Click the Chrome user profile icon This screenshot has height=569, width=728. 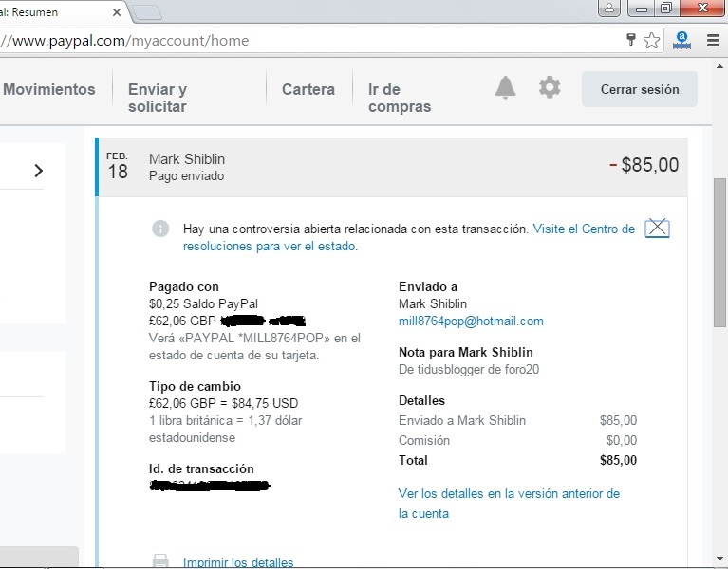[x=607, y=9]
